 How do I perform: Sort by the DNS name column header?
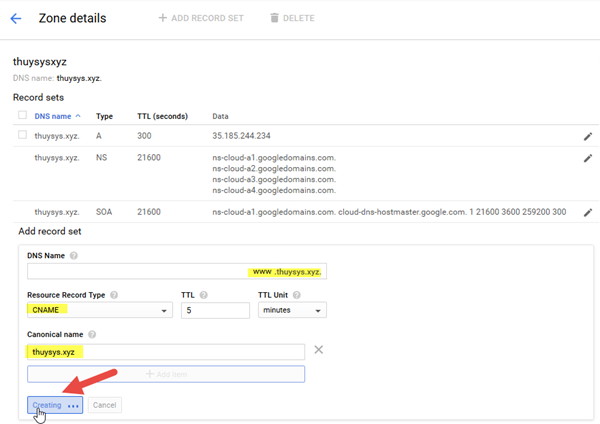(x=53, y=116)
